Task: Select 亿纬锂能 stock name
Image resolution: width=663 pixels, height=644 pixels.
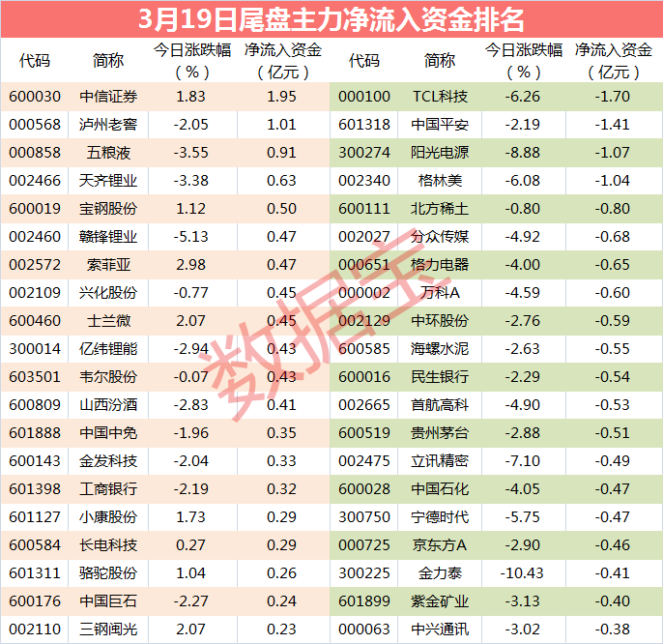Action: tap(108, 349)
